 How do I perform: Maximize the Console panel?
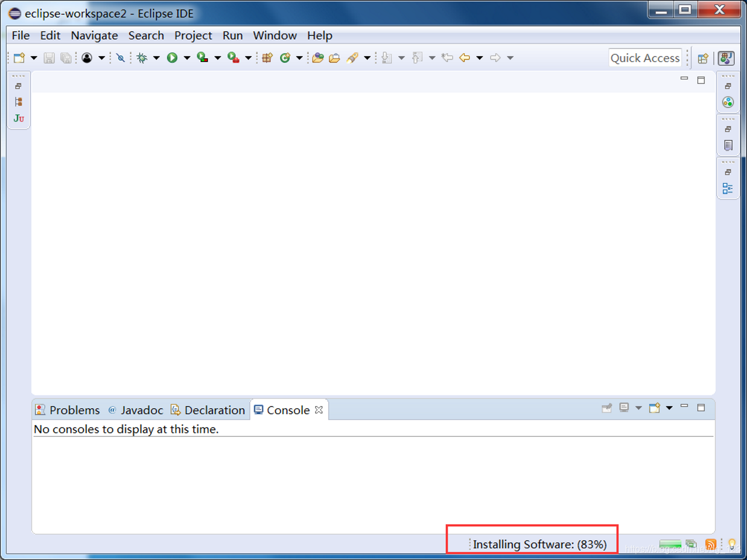(701, 407)
